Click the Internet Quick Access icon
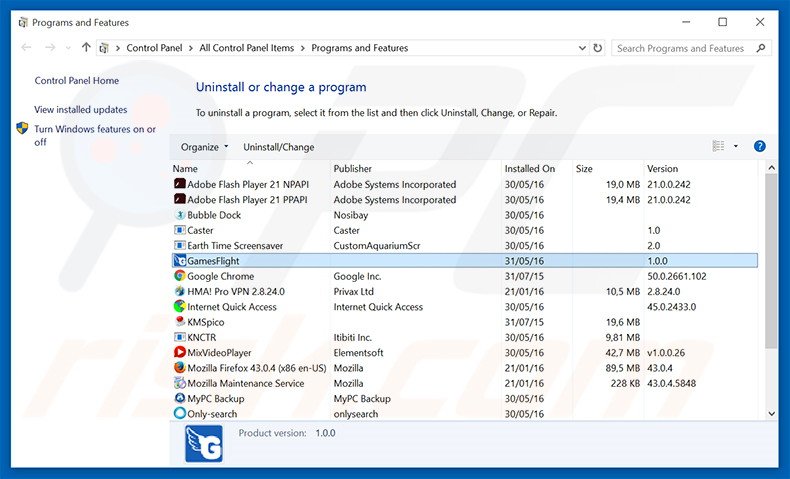 coord(179,306)
